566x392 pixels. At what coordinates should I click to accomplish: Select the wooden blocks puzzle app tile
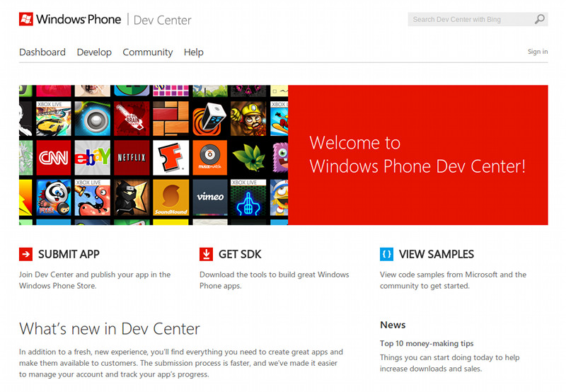[171, 119]
